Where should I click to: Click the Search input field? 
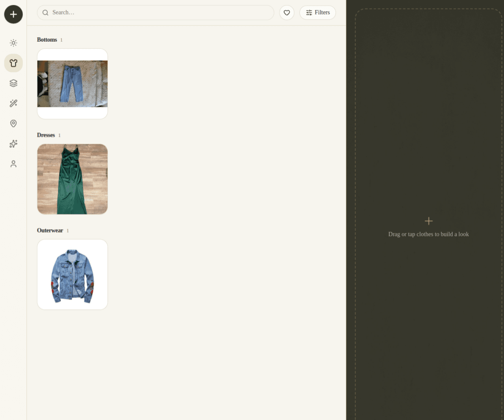tap(156, 13)
